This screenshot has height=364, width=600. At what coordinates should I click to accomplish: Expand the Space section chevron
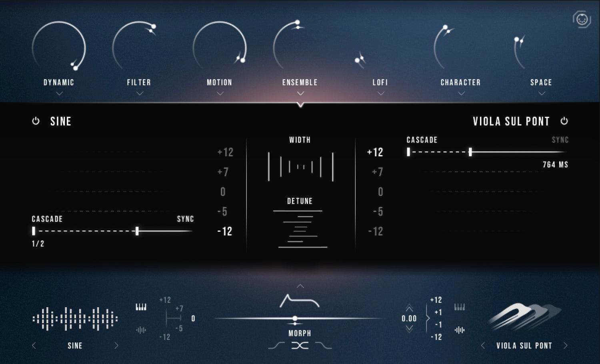click(x=542, y=93)
